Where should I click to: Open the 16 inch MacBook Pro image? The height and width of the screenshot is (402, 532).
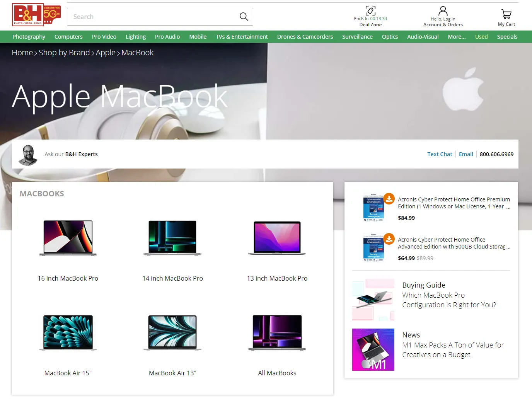68,238
